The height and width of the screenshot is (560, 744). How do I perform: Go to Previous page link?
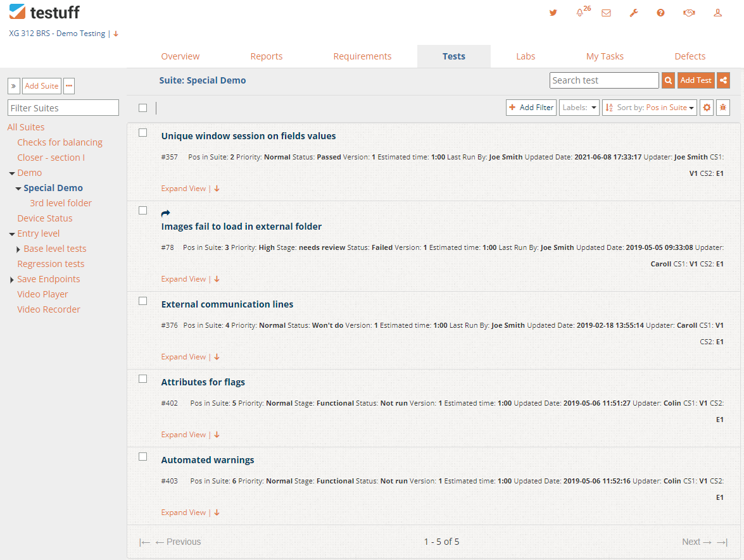[x=178, y=542]
